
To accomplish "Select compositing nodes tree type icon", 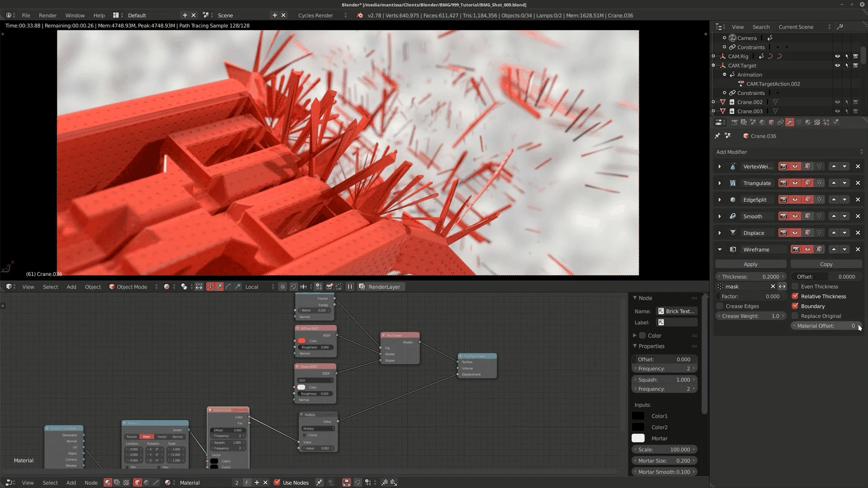I will click(117, 483).
